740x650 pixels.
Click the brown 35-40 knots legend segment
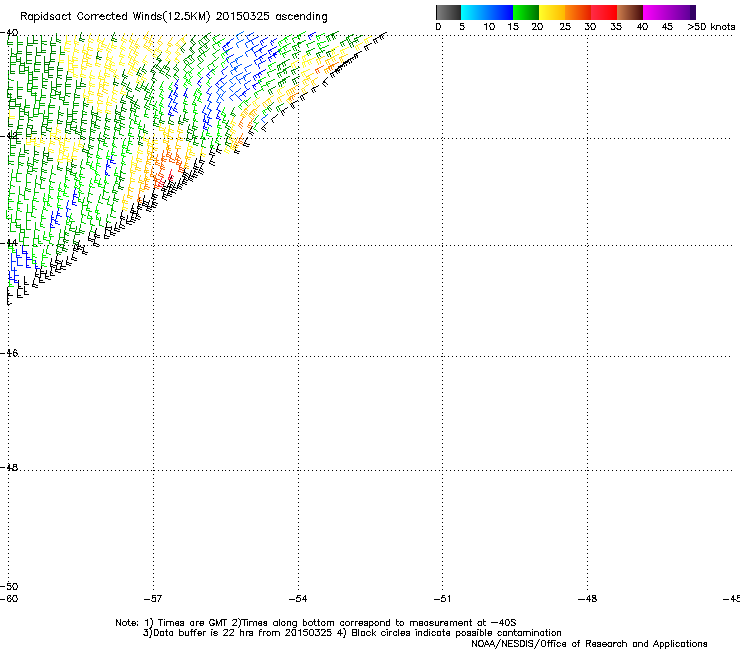coord(630,12)
